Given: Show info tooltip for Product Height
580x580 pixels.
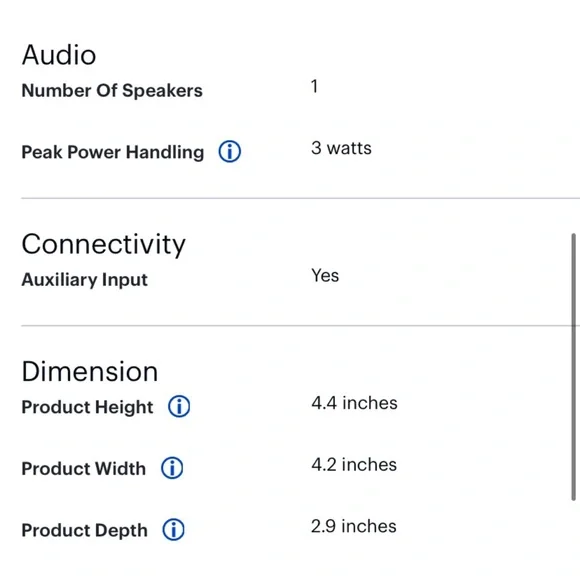Looking at the screenshot, I should click(179, 406).
